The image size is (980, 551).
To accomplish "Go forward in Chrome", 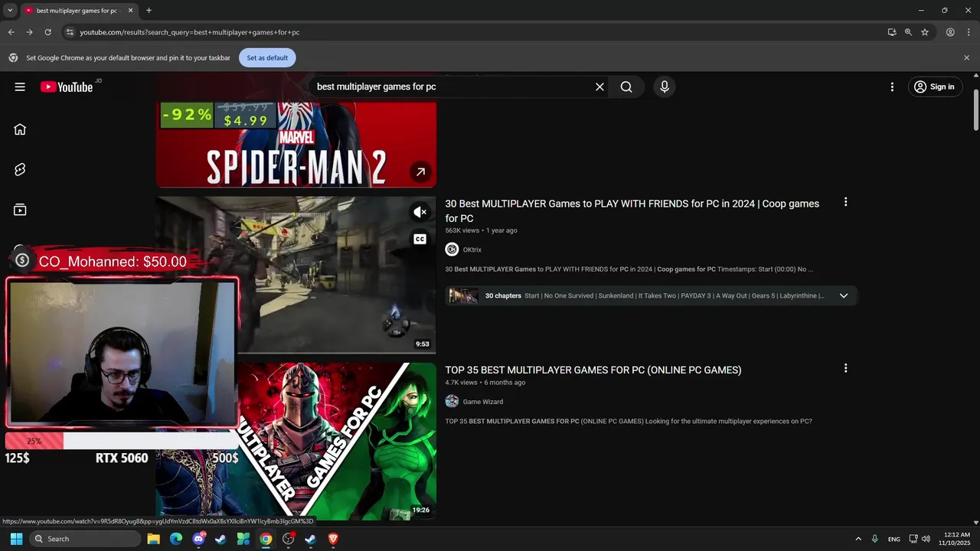I will tap(29, 32).
